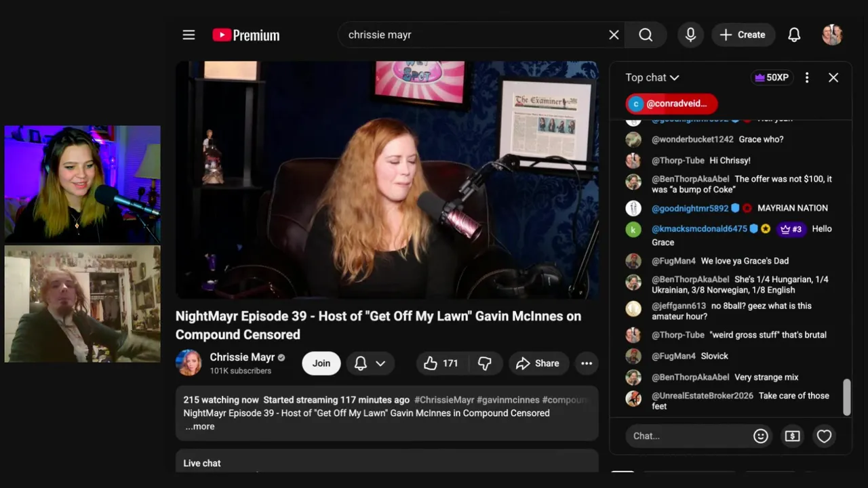Expand the Top chat mode dropdown
The height and width of the screenshot is (488, 868).
tap(652, 78)
